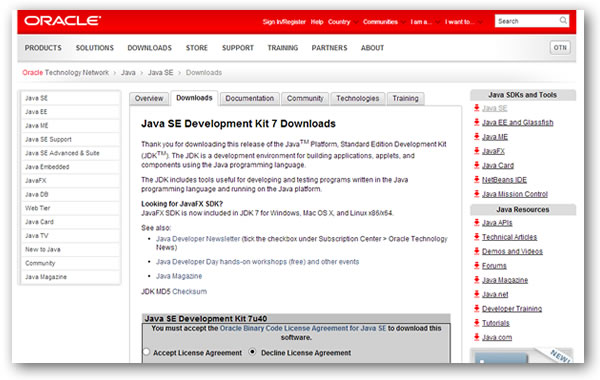
Task: Expand the 'I want to...' dropdown
Action: [x=463, y=22]
